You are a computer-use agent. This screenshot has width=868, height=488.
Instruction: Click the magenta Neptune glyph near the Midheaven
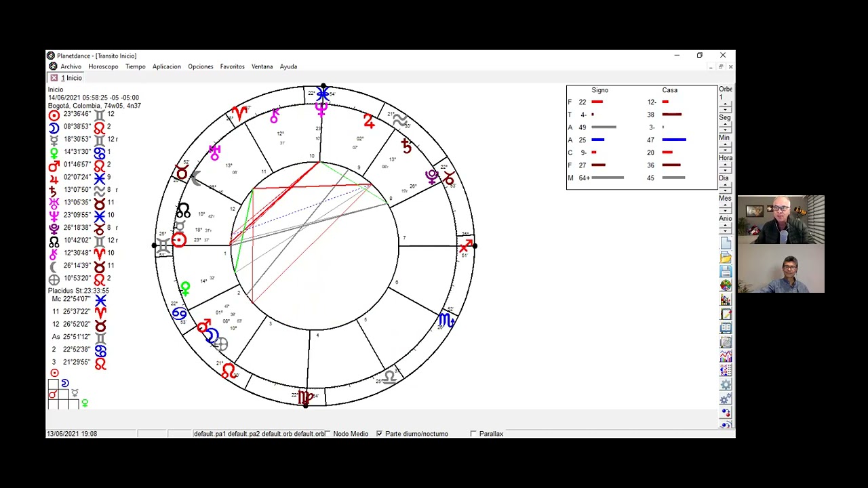pos(321,108)
